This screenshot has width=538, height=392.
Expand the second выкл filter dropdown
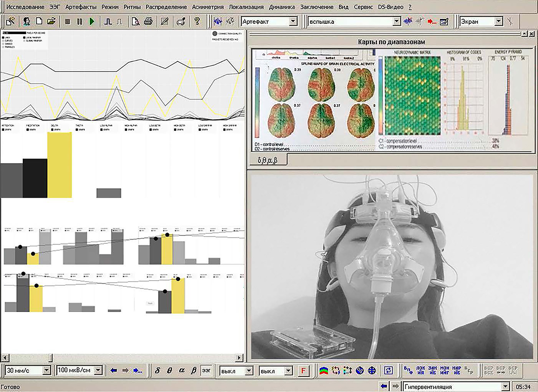[x=289, y=371]
